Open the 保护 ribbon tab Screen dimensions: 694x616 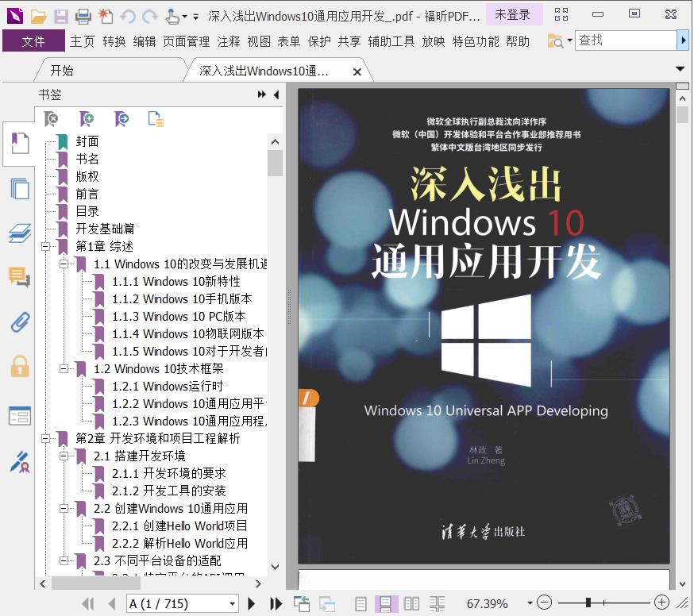319,41
